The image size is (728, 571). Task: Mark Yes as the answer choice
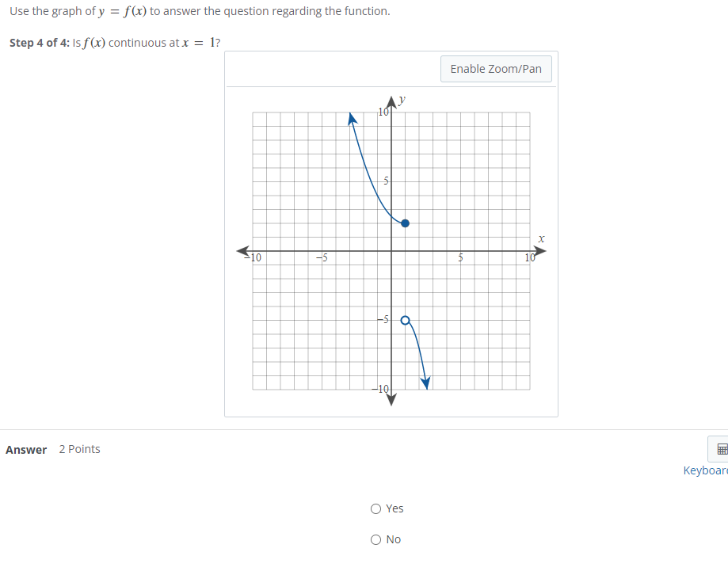[x=376, y=508]
